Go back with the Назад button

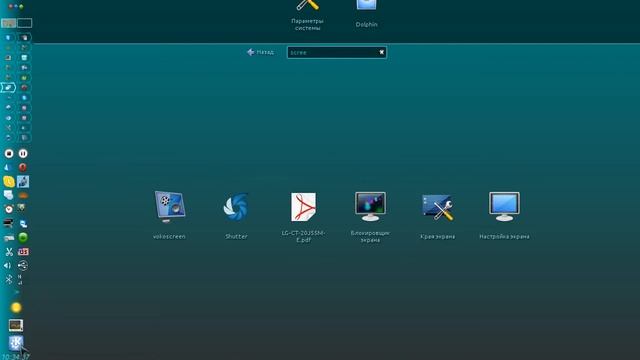[x=260, y=52]
